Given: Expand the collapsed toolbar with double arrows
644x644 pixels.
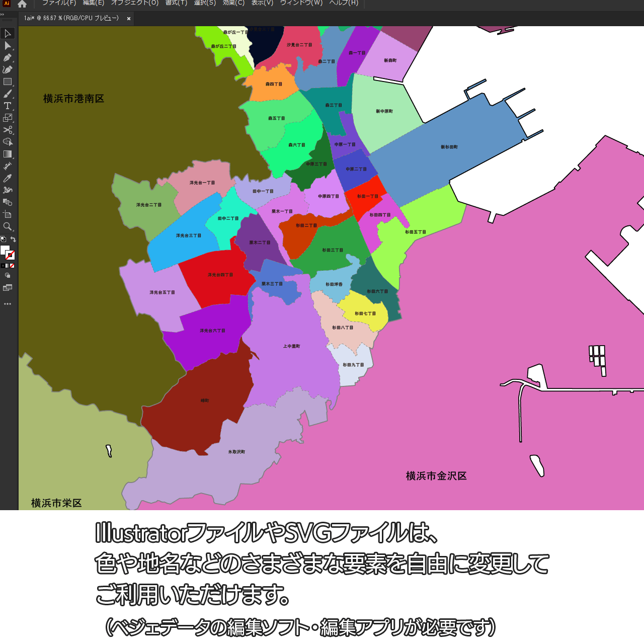Looking at the screenshot, I should click(3, 15).
